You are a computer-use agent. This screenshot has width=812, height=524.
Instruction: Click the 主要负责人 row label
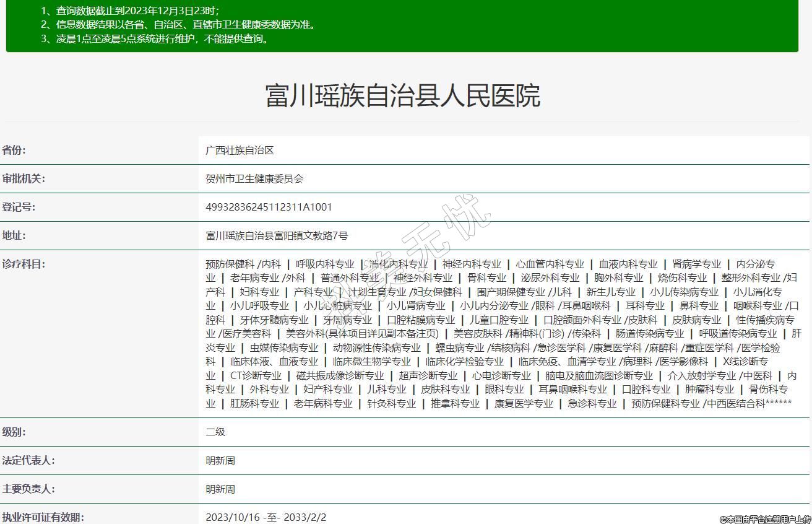click(28, 489)
